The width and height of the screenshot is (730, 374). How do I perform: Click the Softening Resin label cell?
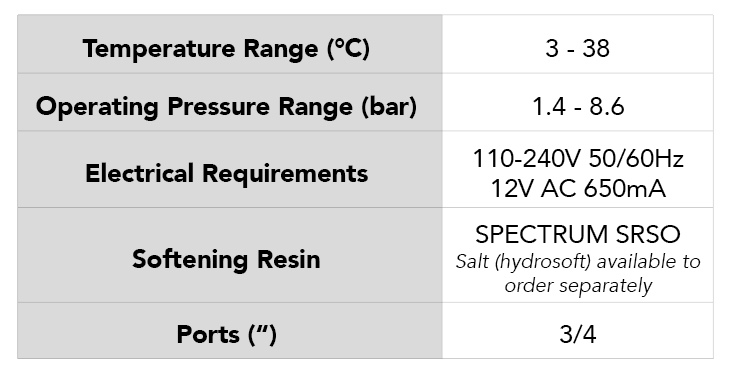(x=230, y=255)
